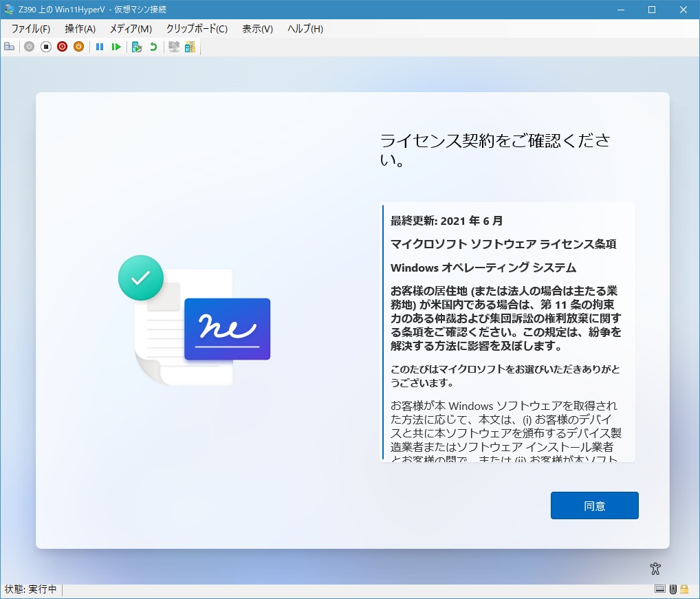Screen dimensions: 700x599
Task: Open the accessibility figure icon
Action: [655, 569]
